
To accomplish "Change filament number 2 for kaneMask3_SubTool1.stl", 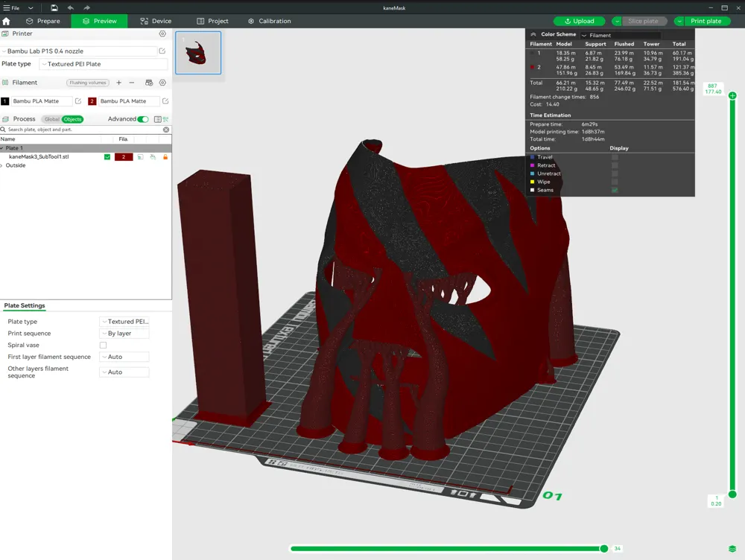I will 124,156.
